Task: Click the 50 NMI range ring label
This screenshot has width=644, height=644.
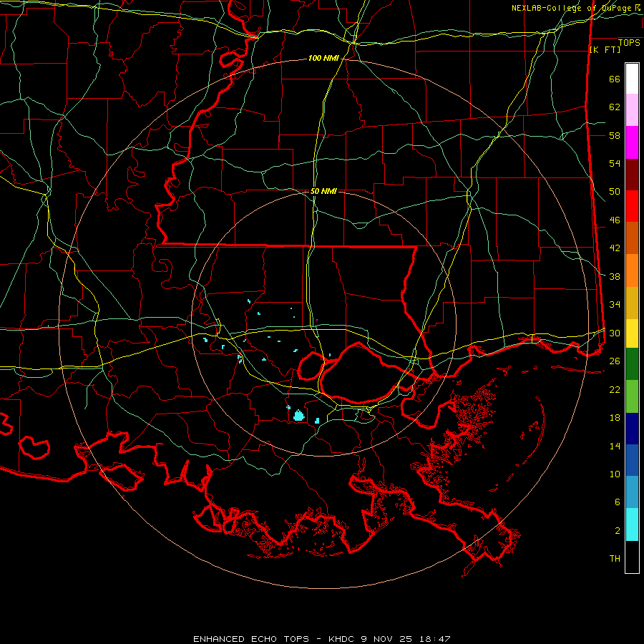Action: click(x=323, y=191)
